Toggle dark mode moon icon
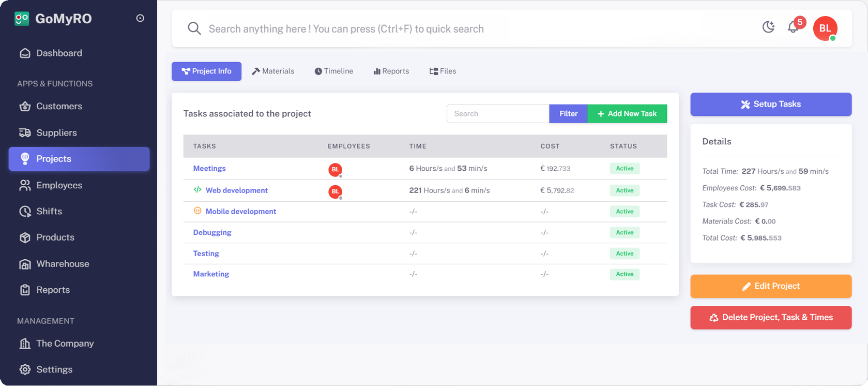This screenshot has height=386, width=868. click(768, 27)
